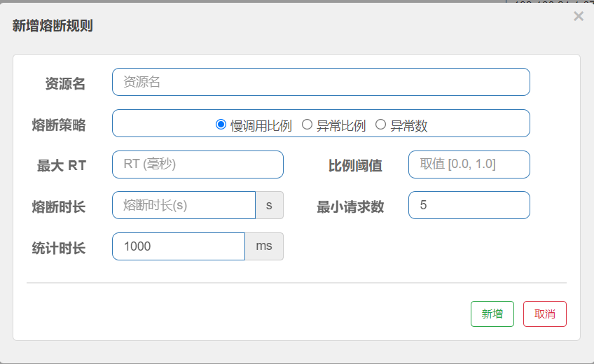Focus the 熔断时长 duration input
The height and width of the screenshot is (364, 594).
click(x=184, y=205)
